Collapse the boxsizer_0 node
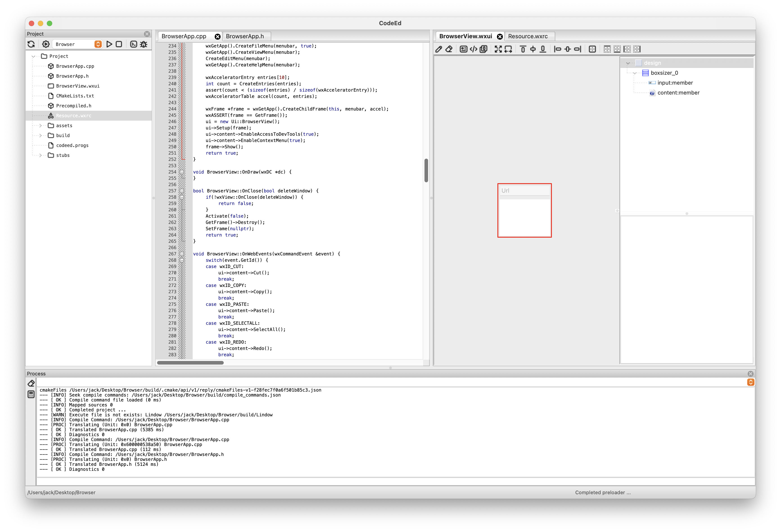This screenshot has height=532, width=781. pyautogui.click(x=635, y=73)
